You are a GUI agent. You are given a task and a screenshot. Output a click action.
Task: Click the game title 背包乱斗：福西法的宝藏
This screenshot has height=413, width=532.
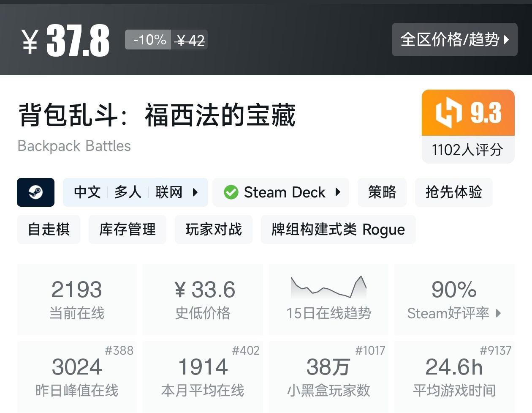pos(157,115)
